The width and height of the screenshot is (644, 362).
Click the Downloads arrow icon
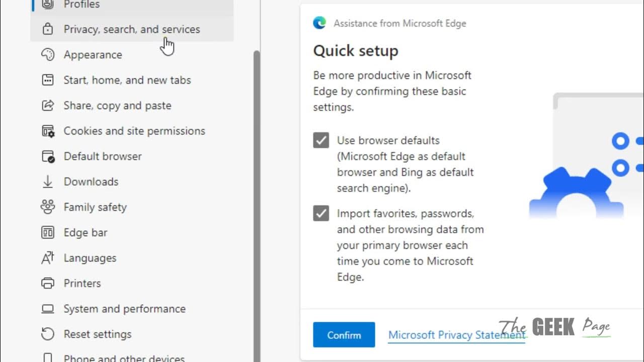[48, 182]
